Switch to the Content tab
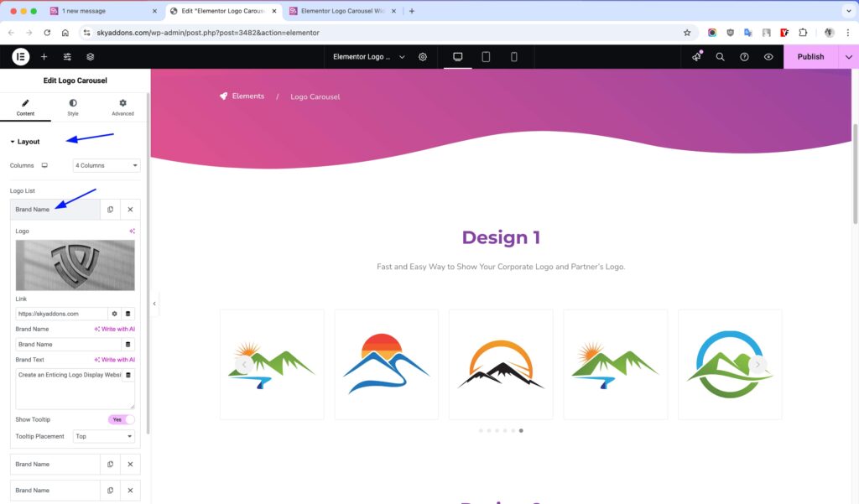 pyautogui.click(x=25, y=107)
